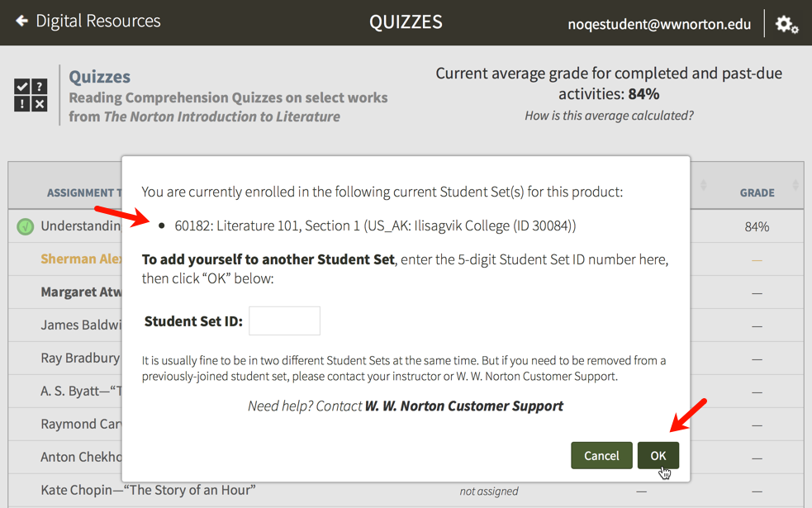
Task: Open the settings gear menu
Action: pos(786,24)
